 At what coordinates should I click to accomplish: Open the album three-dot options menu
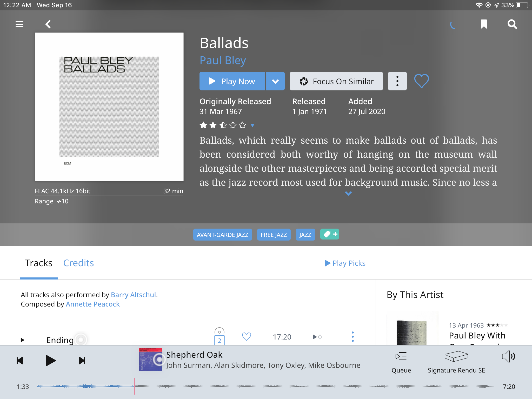pos(397,81)
